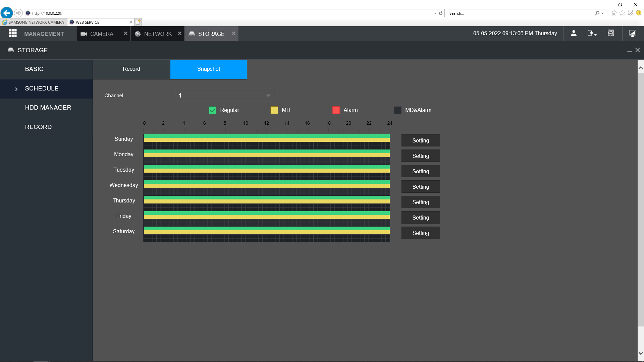Image resolution: width=644 pixels, height=362 pixels.
Task: Click Setting button for Monday
Action: (421, 156)
